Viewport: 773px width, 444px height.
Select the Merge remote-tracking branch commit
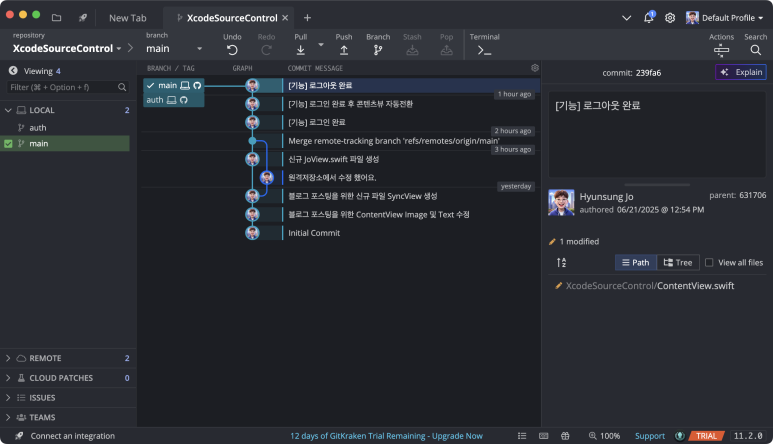(394, 141)
